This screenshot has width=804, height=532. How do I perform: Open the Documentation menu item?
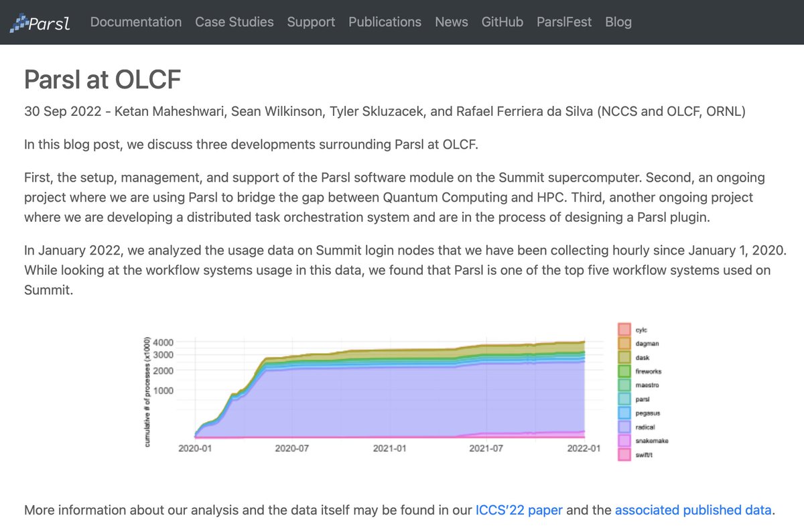[x=136, y=22]
